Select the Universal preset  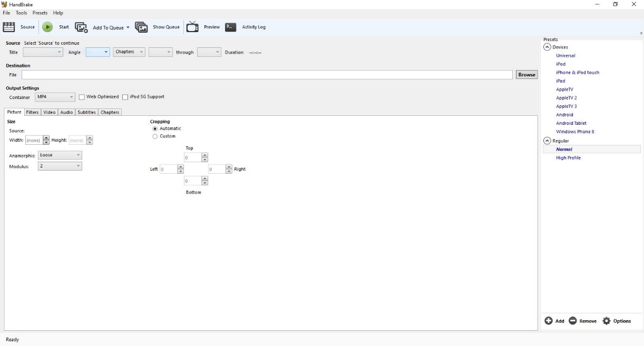tap(565, 56)
